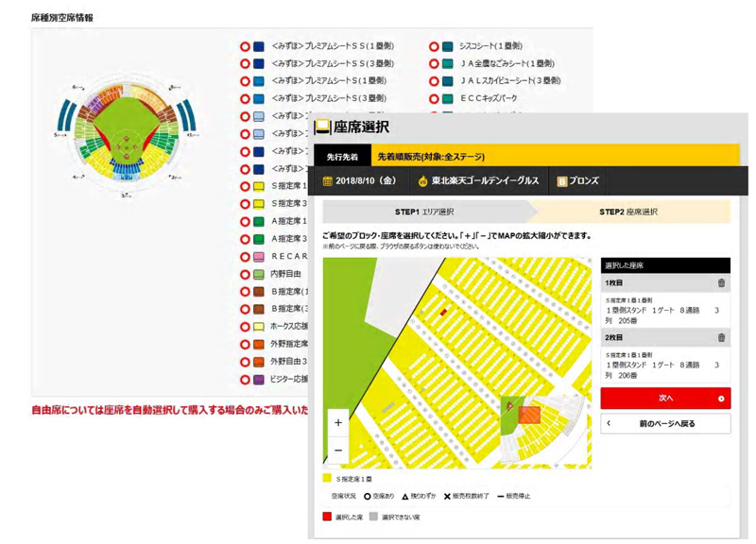Click the green seat icon for ECCキッズパーク
This screenshot has width=756, height=544.
point(447,99)
